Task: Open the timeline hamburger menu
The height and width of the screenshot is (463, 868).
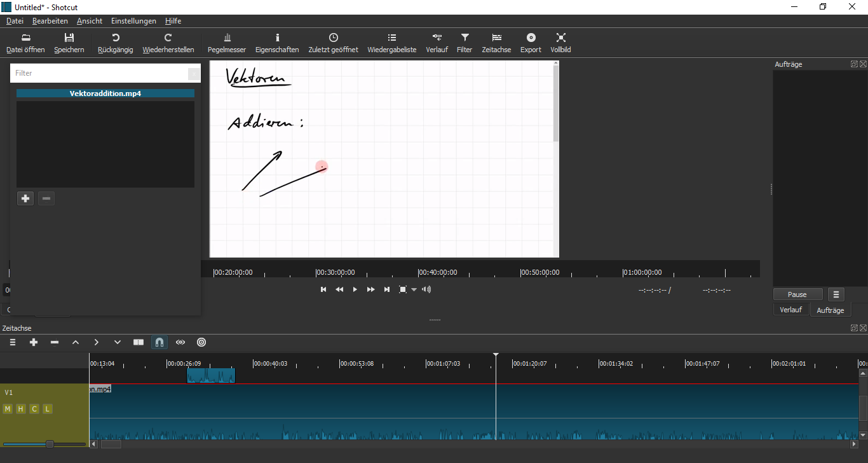Action: tap(13, 342)
